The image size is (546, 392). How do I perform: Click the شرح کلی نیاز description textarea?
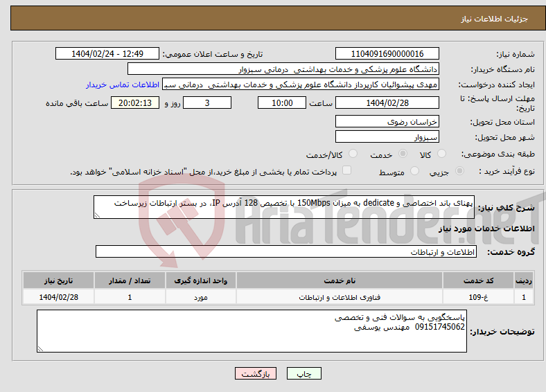[x=284, y=207]
